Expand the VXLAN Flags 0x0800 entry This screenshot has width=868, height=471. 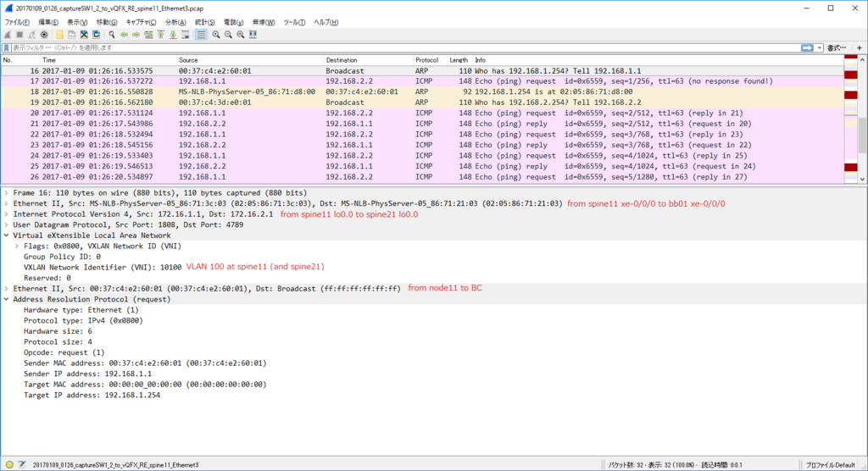17,246
